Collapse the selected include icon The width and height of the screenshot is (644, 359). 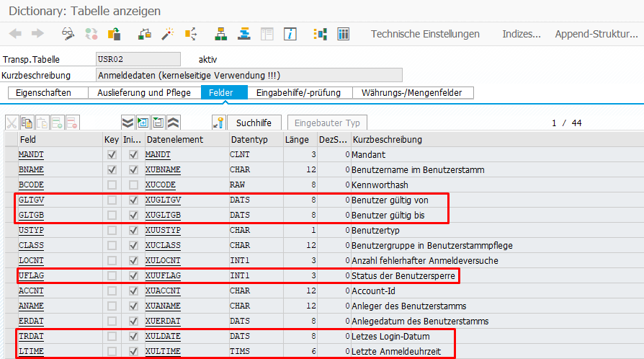pyautogui.click(x=158, y=123)
